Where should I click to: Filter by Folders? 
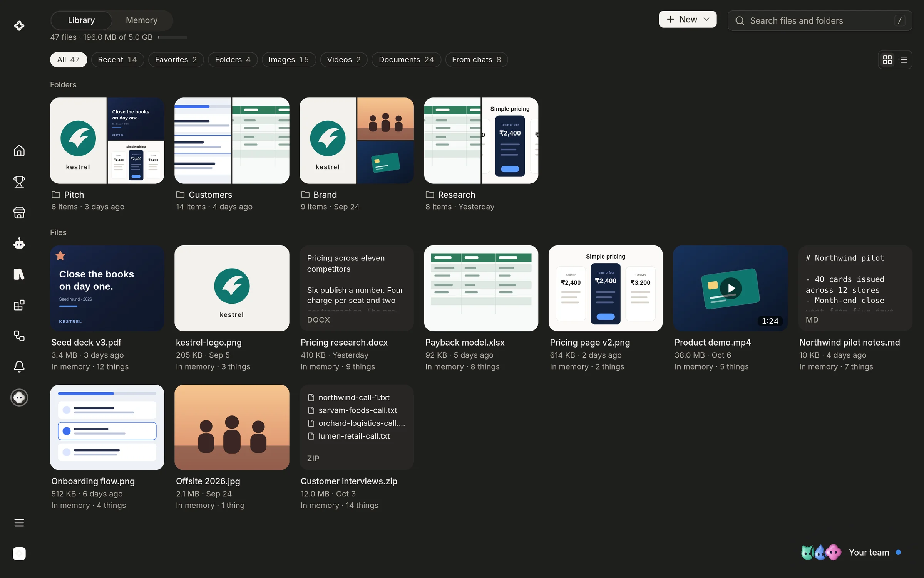click(233, 60)
